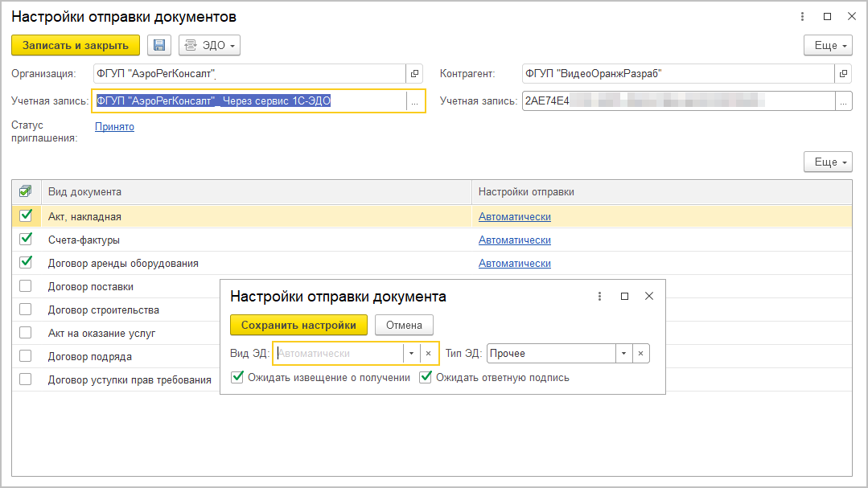
Task: Open the Принято invitation status link
Action: point(114,127)
